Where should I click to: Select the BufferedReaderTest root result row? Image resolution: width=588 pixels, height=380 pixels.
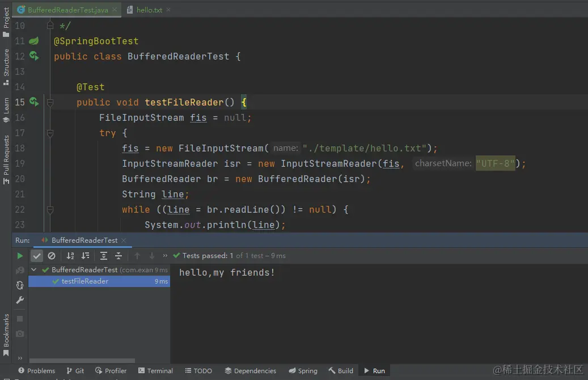pos(99,270)
